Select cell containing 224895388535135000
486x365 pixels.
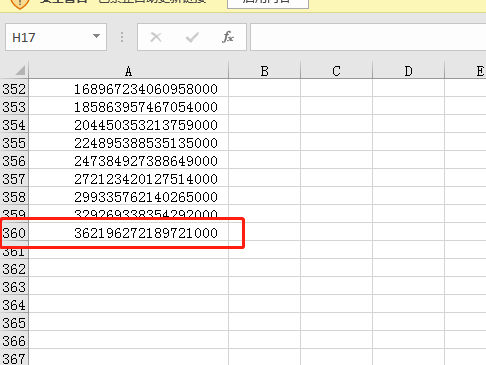[129, 143]
